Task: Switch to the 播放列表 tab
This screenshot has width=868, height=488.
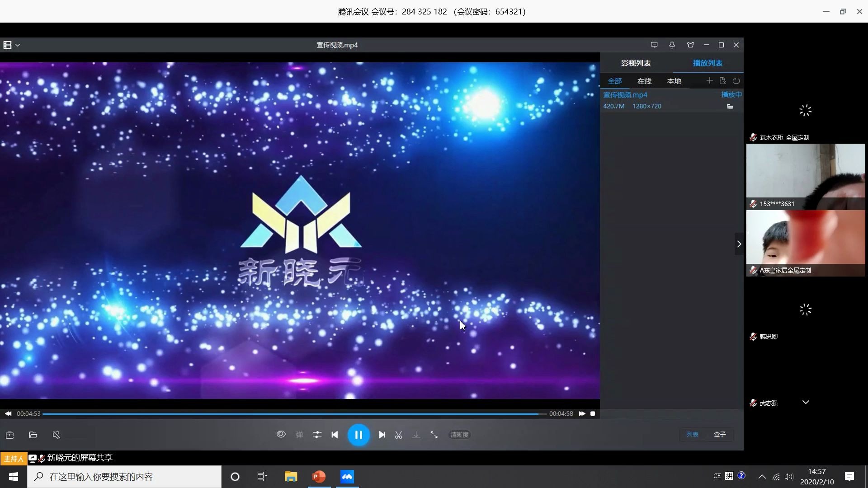Action: click(708, 63)
